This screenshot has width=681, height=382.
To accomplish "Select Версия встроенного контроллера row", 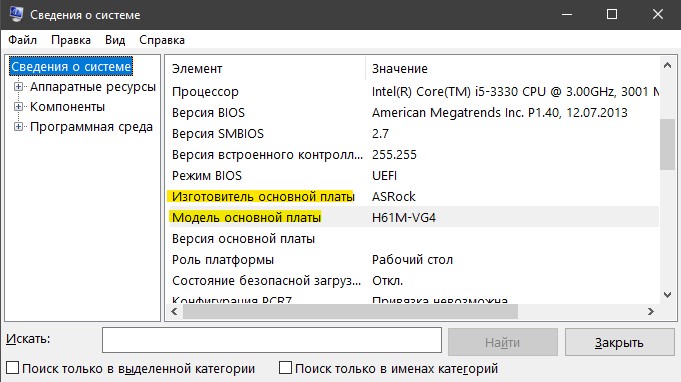I will (413, 155).
